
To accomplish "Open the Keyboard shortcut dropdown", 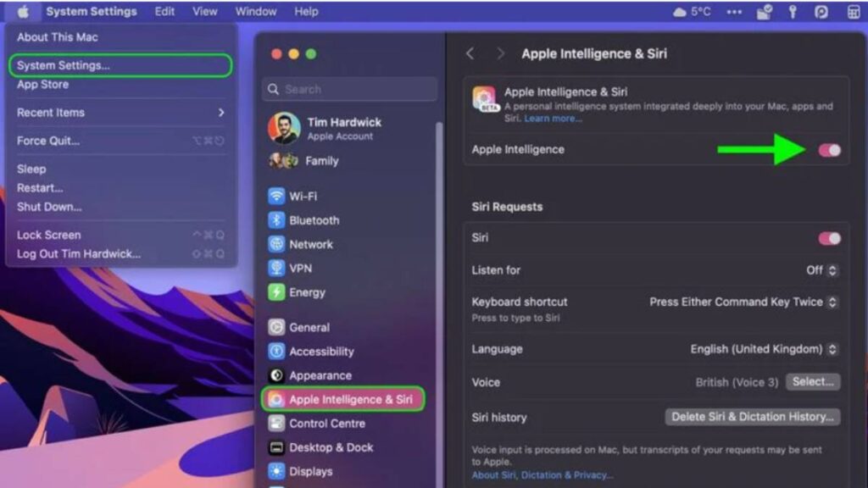I will (x=743, y=302).
